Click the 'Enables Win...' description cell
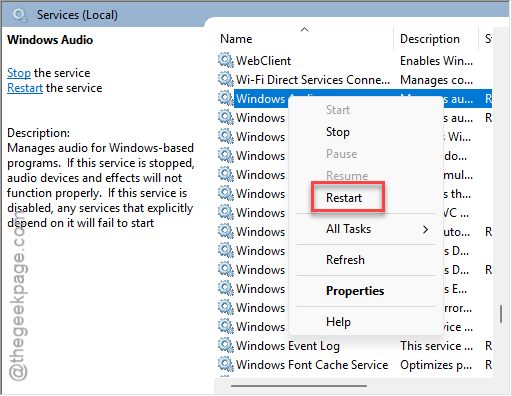 point(436,61)
